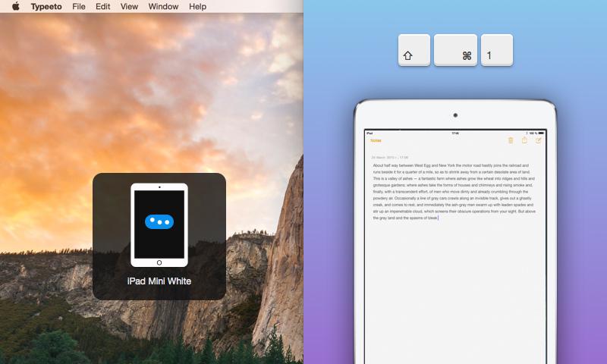607x364 pixels.
Task: Tap the battery indicator in iPad status bar
Action: (x=541, y=133)
